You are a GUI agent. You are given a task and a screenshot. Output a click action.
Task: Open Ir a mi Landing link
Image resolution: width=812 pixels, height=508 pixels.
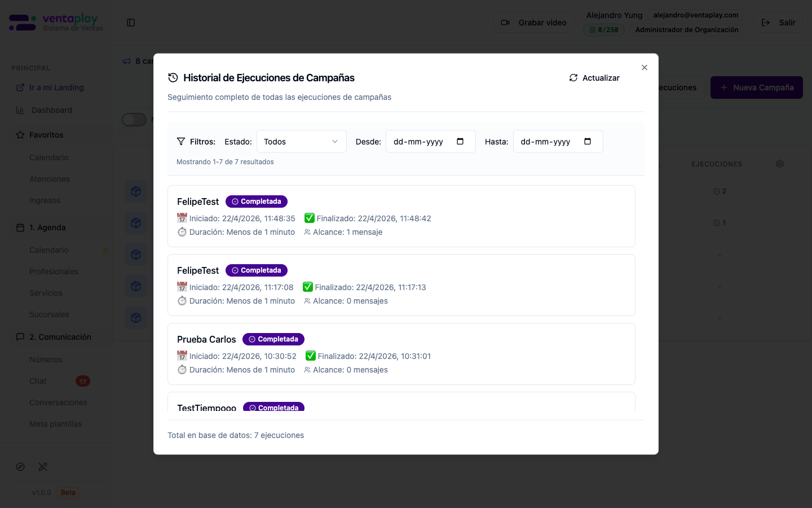tap(56, 87)
